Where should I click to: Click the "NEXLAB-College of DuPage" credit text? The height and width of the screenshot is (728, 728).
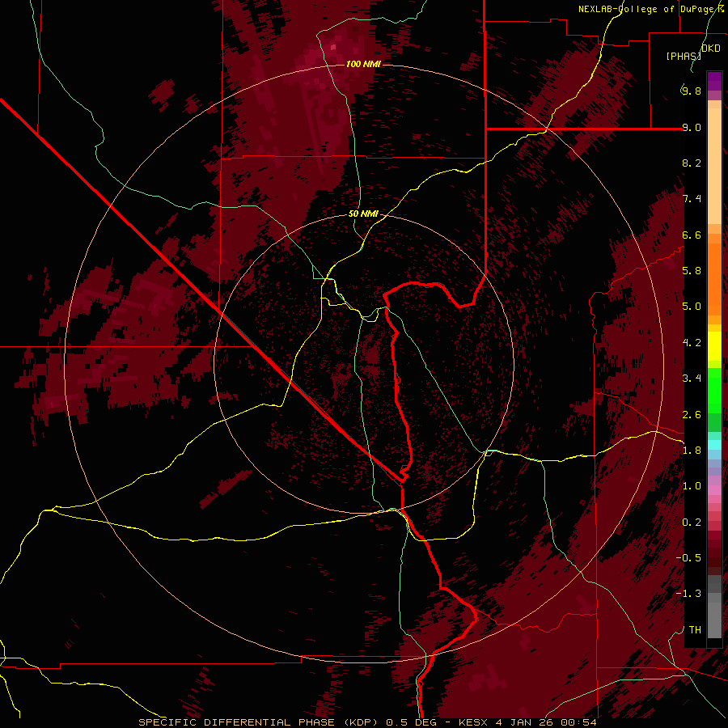647,9
